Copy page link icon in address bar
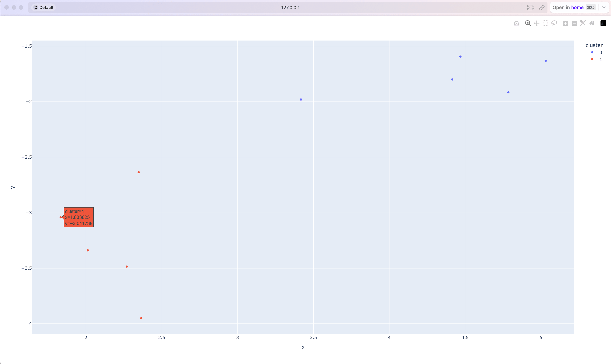Screen dimensions: 611x364 click(x=542, y=7)
